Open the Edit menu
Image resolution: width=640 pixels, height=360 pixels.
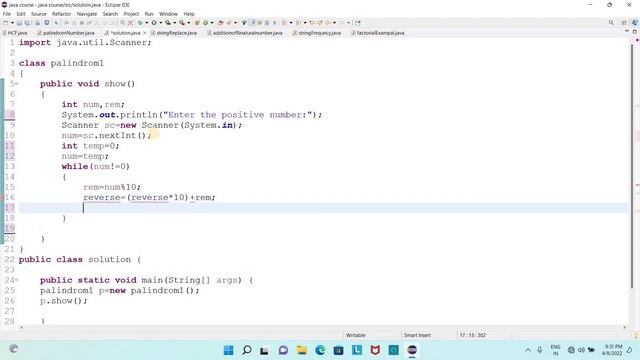(21, 14)
